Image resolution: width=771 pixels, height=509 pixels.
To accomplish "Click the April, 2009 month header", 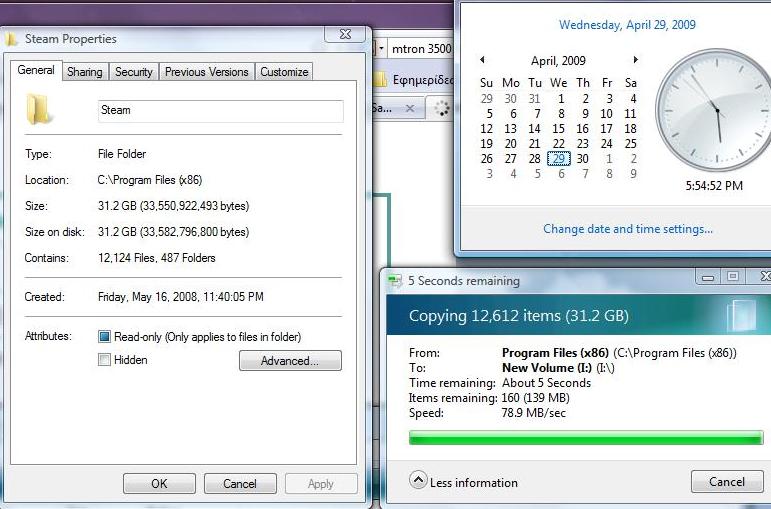I will tap(558, 61).
